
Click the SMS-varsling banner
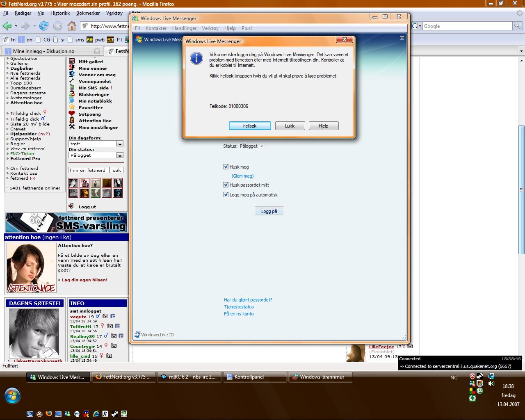click(66, 222)
